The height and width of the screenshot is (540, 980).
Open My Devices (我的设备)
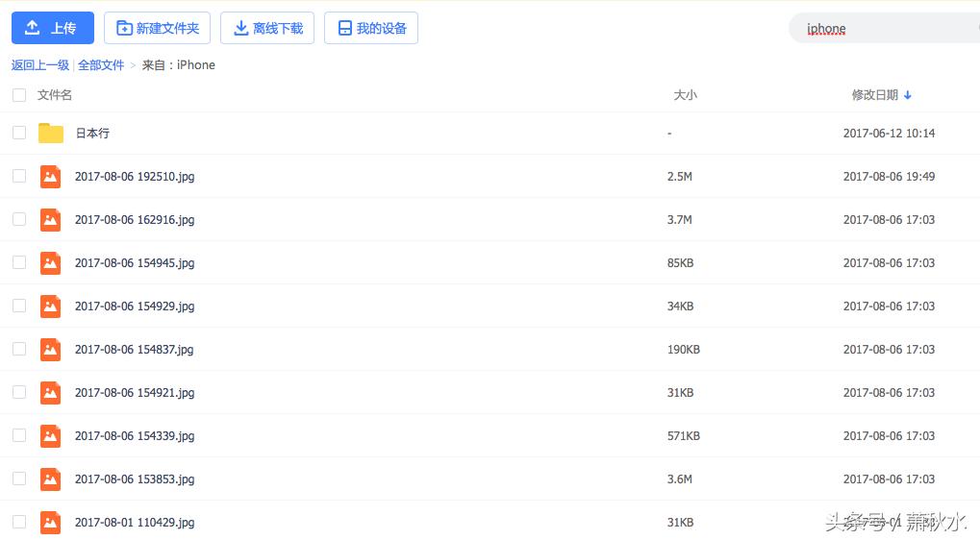pos(371,28)
